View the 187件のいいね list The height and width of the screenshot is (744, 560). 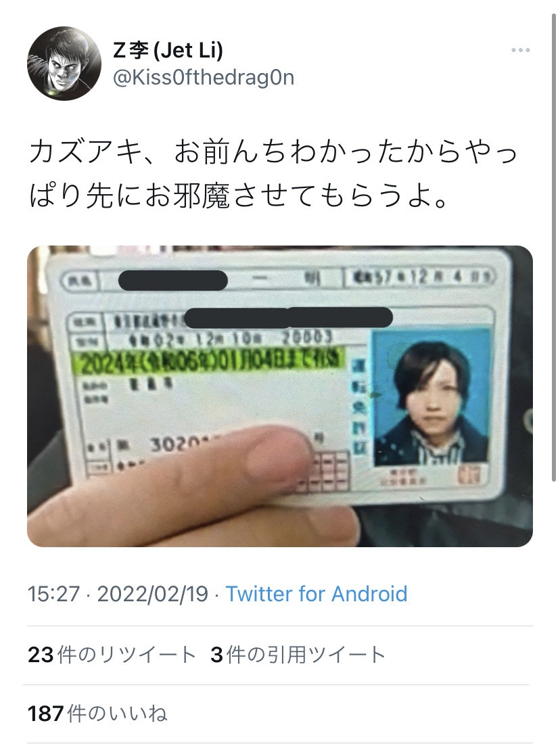point(97,713)
